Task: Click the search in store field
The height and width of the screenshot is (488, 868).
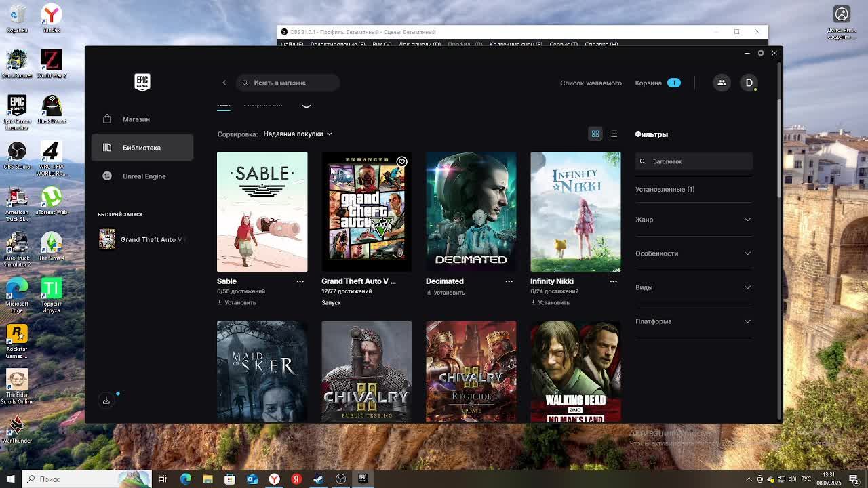Action: [288, 83]
